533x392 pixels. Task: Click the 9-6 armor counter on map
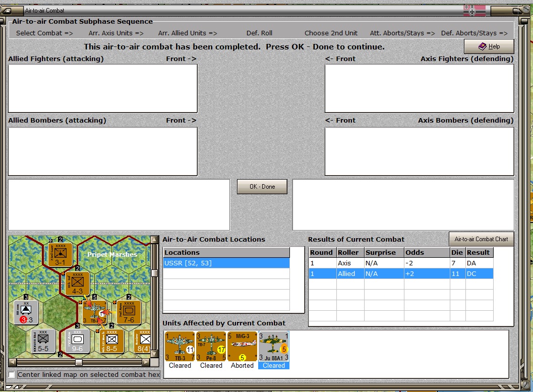(x=78, y=341)
